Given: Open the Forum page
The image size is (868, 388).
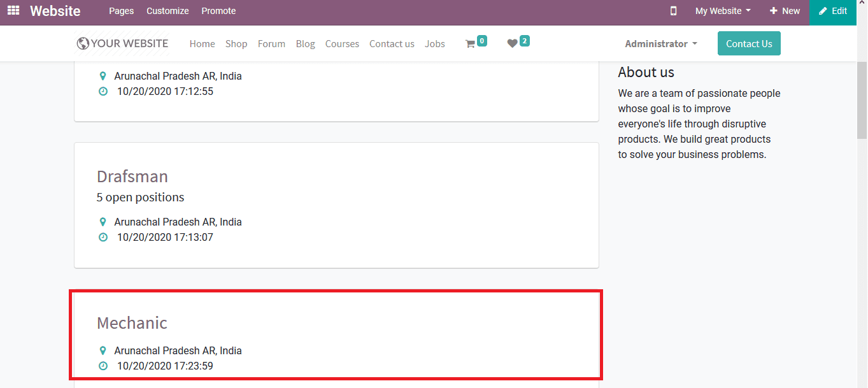Looking at the screenshot, I should pyautogui.click(x=271, y=44).
